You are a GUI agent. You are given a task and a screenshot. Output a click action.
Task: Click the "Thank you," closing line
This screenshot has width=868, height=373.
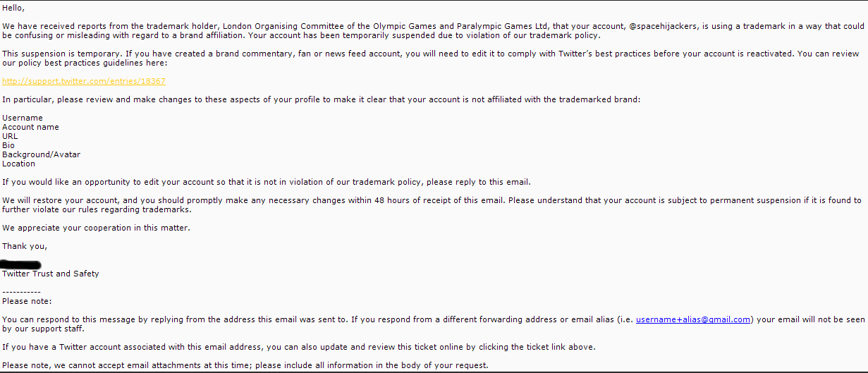25,246
